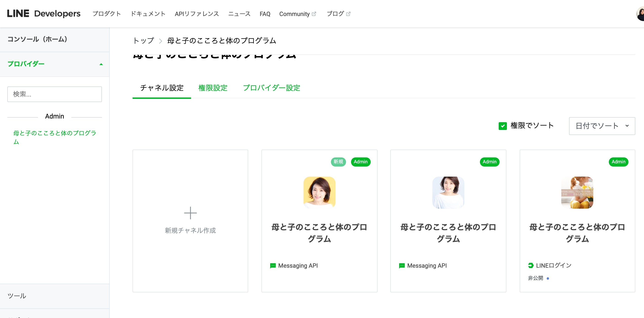Click the LINEログイン label
Image resolution: width=644 pixels, height=318 pixels.
coord(554,265)
